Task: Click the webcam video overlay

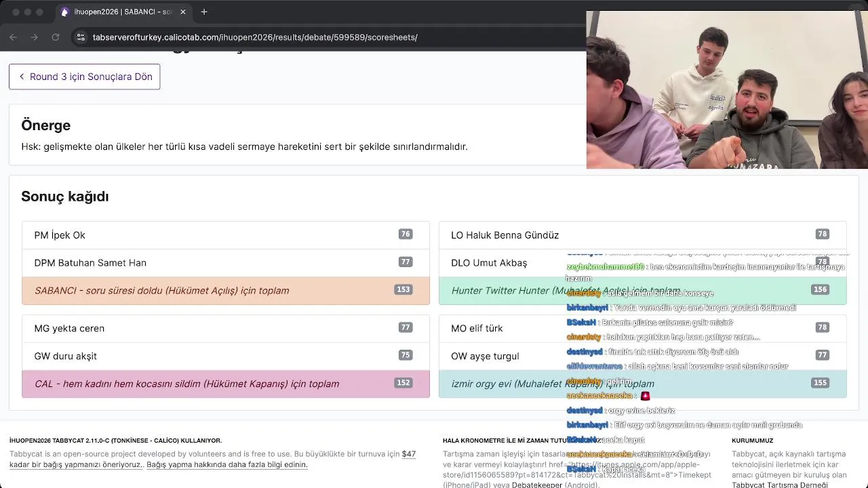Action: pyautogui.click(x=726, y=89)
